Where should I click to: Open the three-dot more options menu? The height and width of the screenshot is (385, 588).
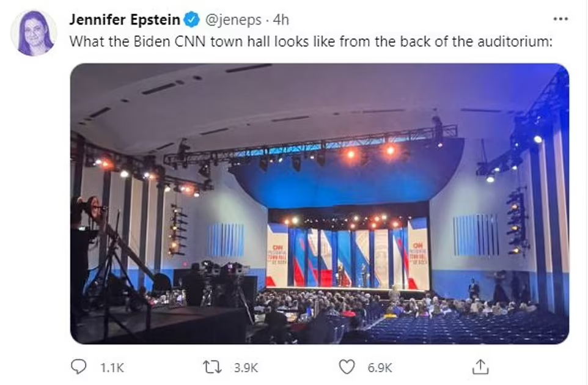coord(560,20)
